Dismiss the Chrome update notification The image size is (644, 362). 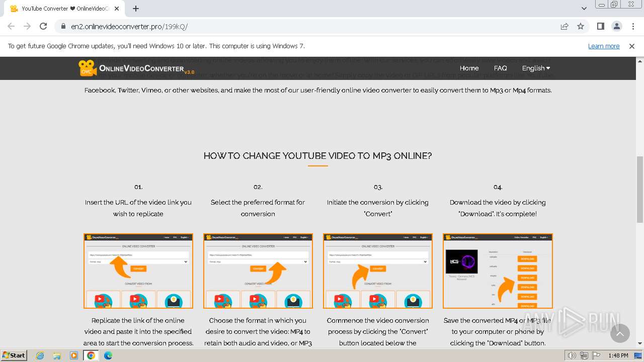[x=632, y=46]
